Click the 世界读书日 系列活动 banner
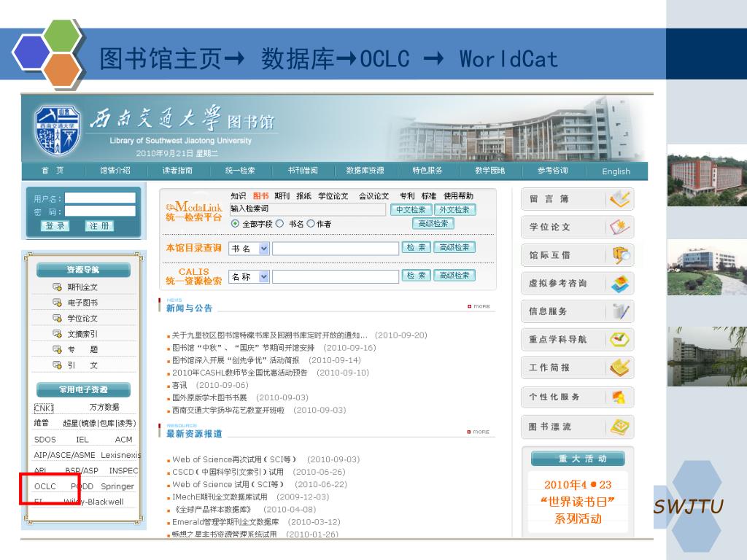The width and height of the screenshot is (747, 560). point(578,502)
